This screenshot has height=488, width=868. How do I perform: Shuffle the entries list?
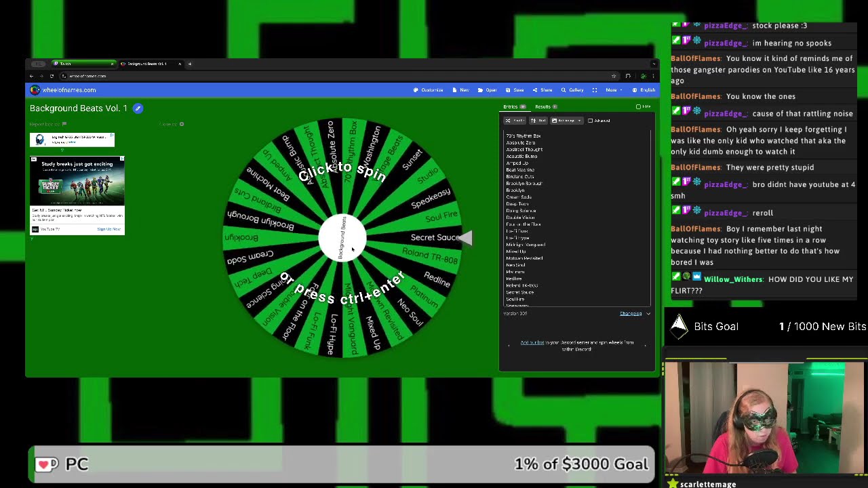[515, 121]
